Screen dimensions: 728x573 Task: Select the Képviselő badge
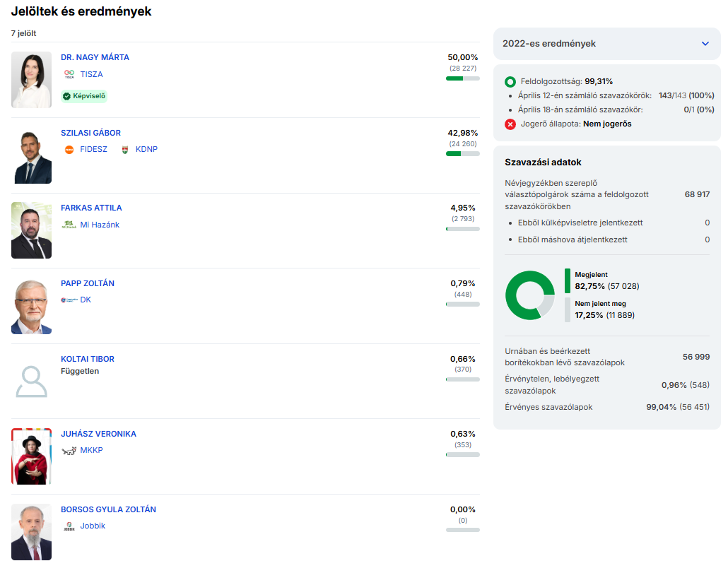pos(84,96)
